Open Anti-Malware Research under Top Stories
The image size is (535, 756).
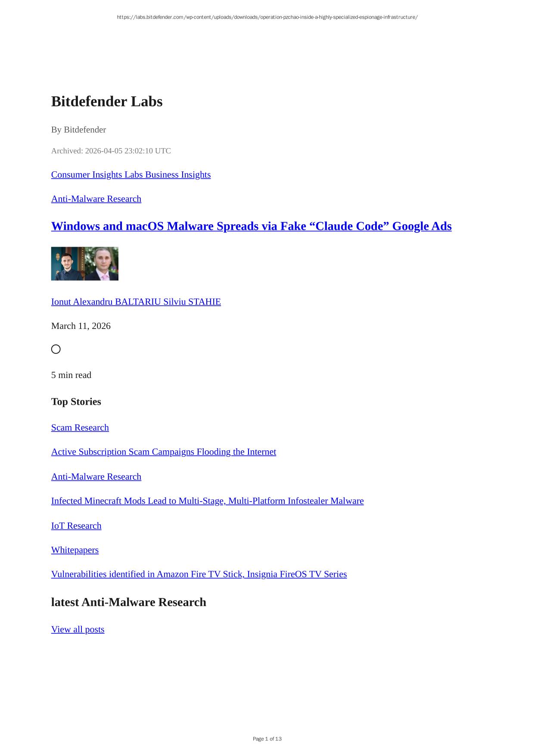96,477
